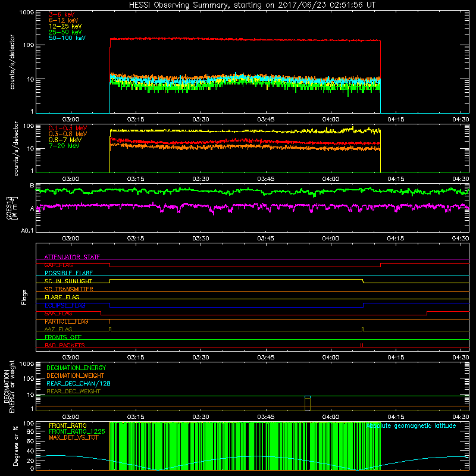This screenshot has width=476, height=476.
Task: Select the 25-50 keV legend label
Action: tap(65, 32)
